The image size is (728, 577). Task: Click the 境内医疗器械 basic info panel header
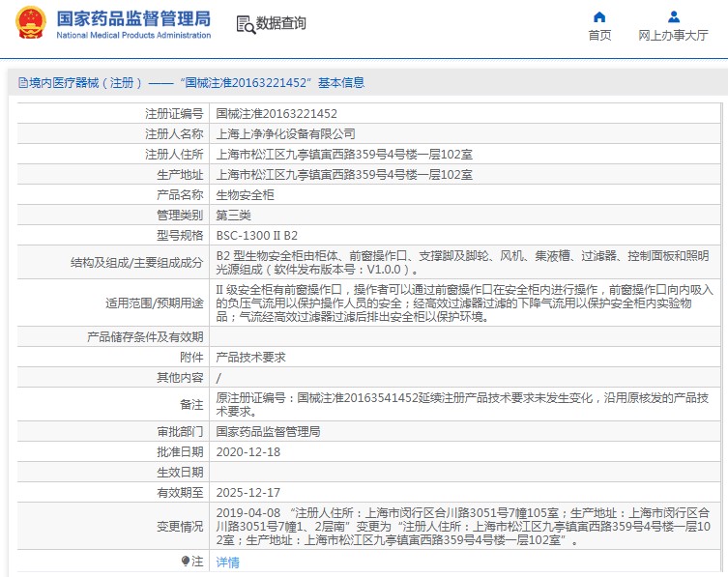191,83
